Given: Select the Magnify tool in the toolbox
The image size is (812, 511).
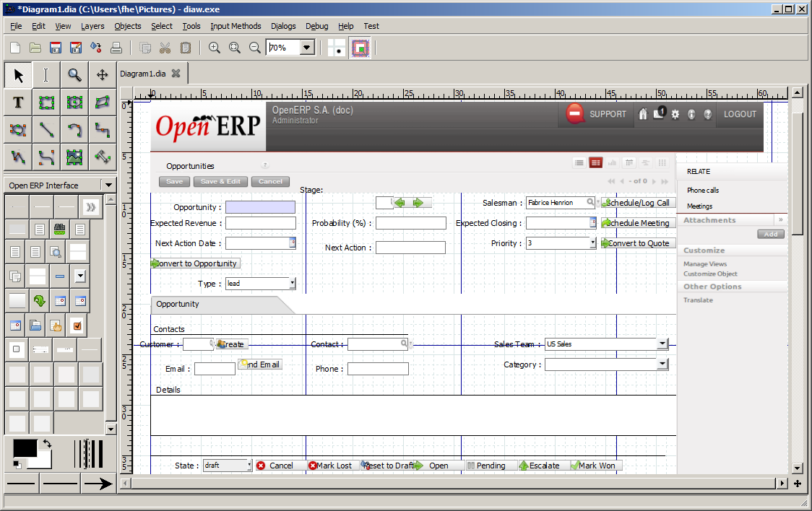Looking at the screenshot, I should (x=74, y=75).
